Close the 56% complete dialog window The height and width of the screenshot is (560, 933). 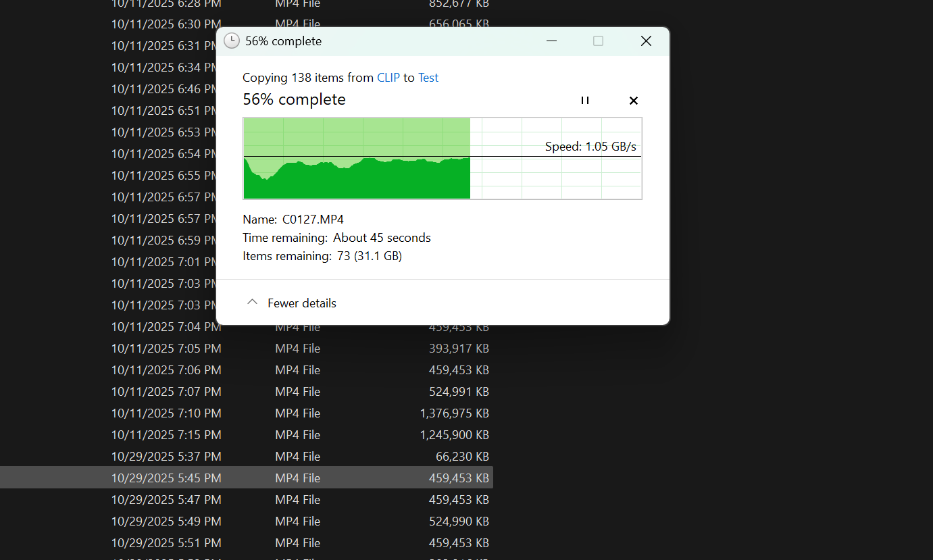pos(646,41)
